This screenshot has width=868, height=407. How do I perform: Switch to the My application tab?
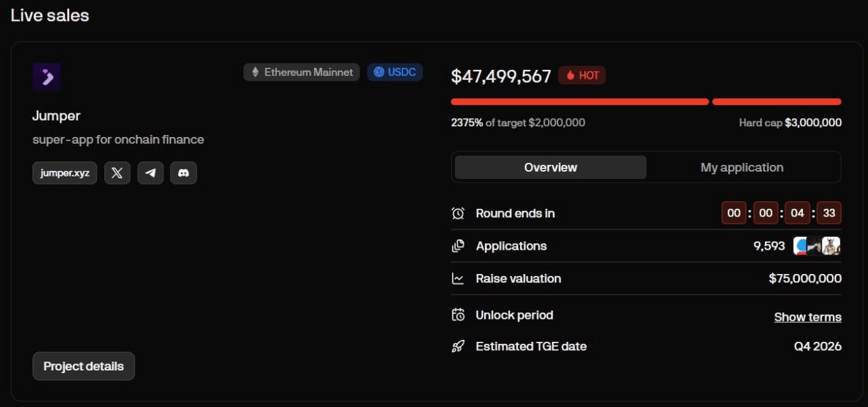tap(742, 168)
